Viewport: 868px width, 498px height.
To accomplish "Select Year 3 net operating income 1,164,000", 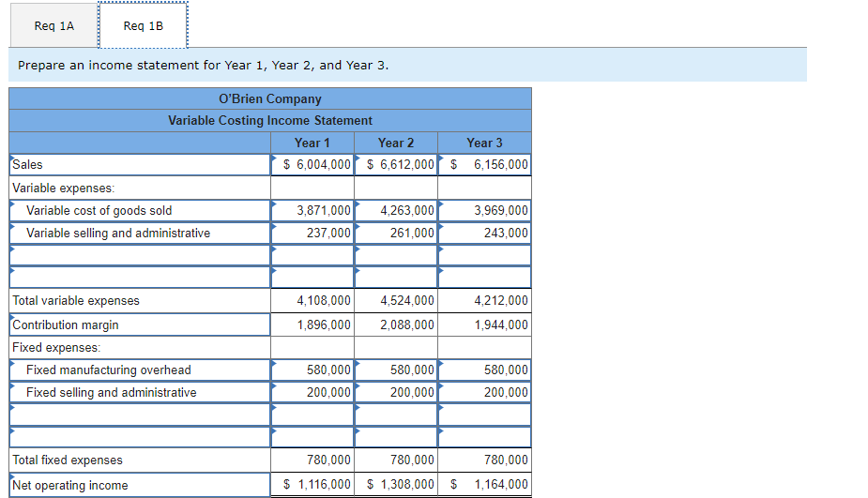I will [x=485, y=485].
